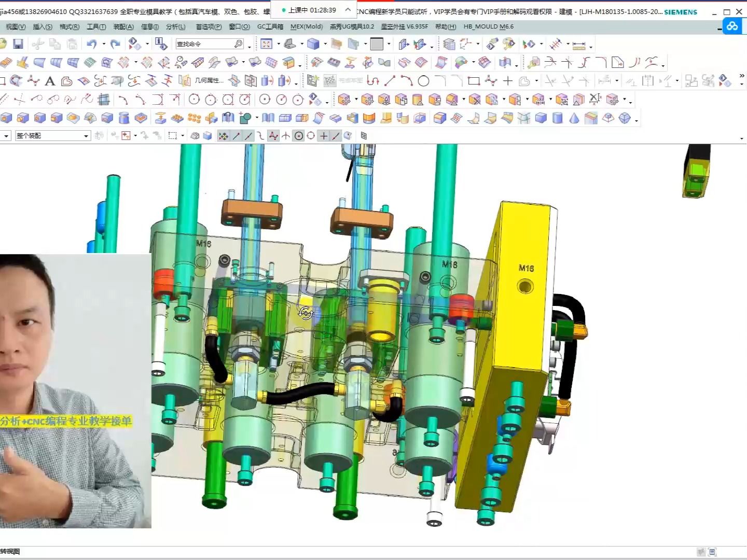Toggle the snap Point on face option
Viewport: 747px width, 560px height.
click(x=348, y=136)
